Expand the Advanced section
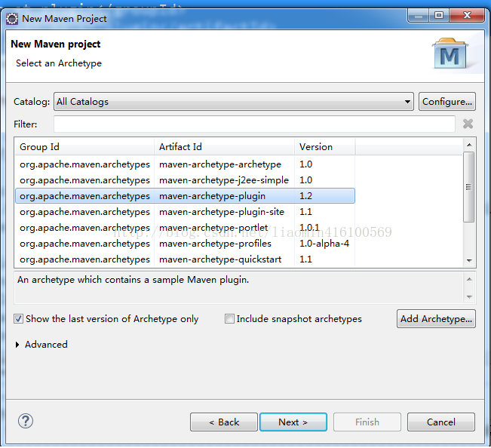Screen dimensions: 491x448 (17, 345)
